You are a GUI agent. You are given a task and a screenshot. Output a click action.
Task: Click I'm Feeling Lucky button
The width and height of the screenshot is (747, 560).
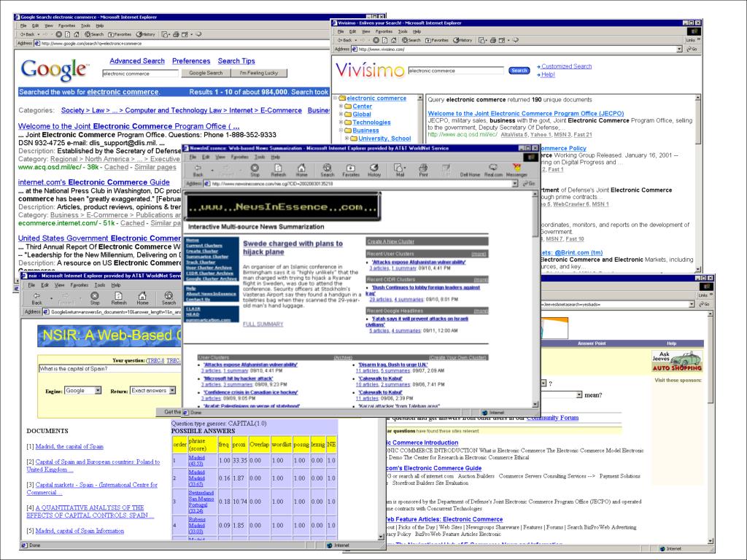click(259, 74)
